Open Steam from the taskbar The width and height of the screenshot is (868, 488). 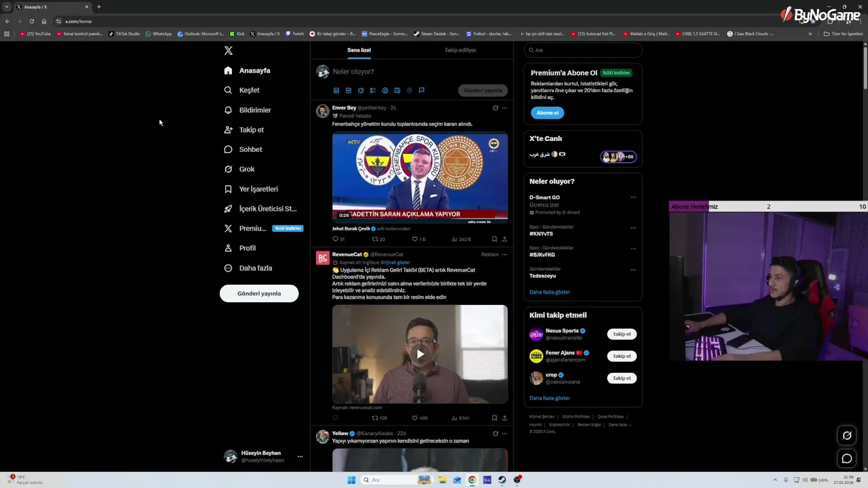click(502, 480)
